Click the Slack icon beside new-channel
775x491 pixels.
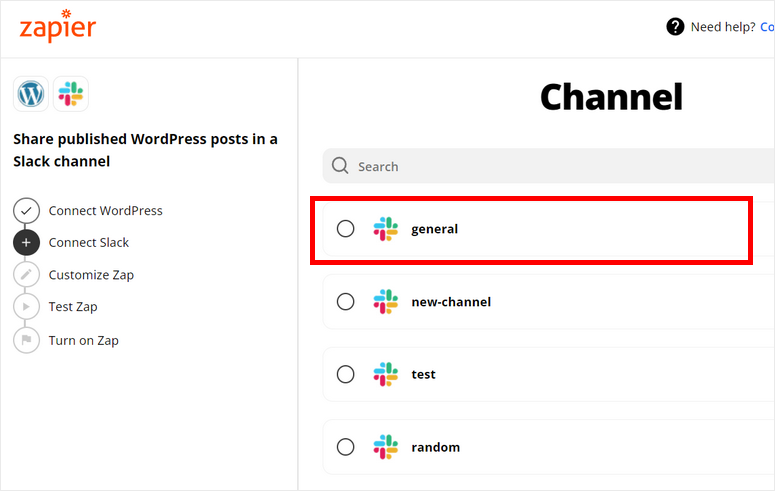(385, 302)
